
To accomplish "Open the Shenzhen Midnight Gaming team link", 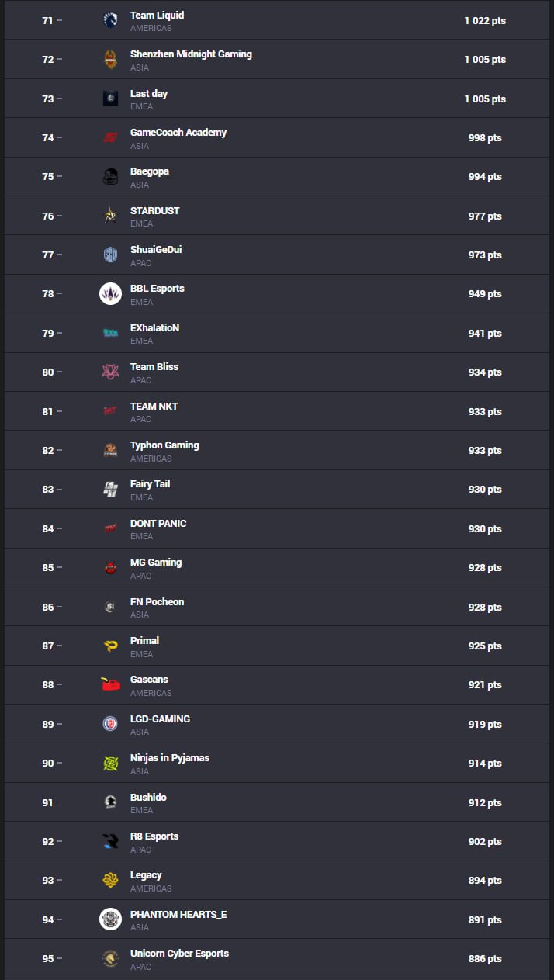I will tap(191, 54).
